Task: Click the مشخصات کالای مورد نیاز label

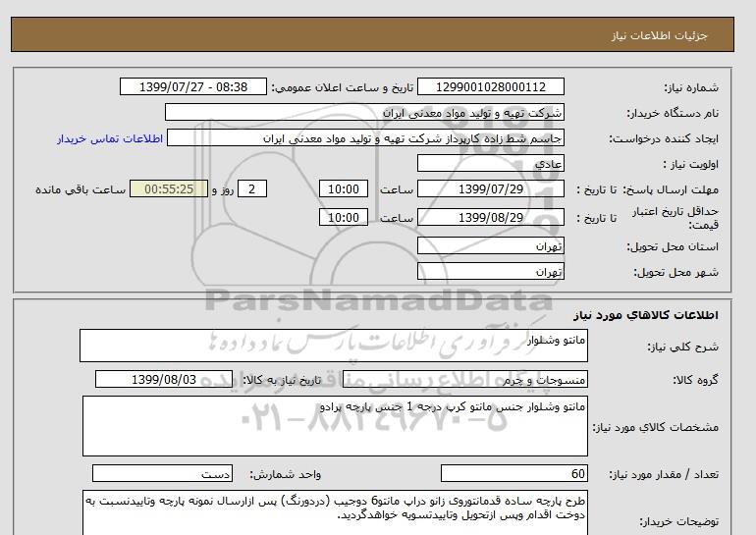Action: [x=655, y=427]
